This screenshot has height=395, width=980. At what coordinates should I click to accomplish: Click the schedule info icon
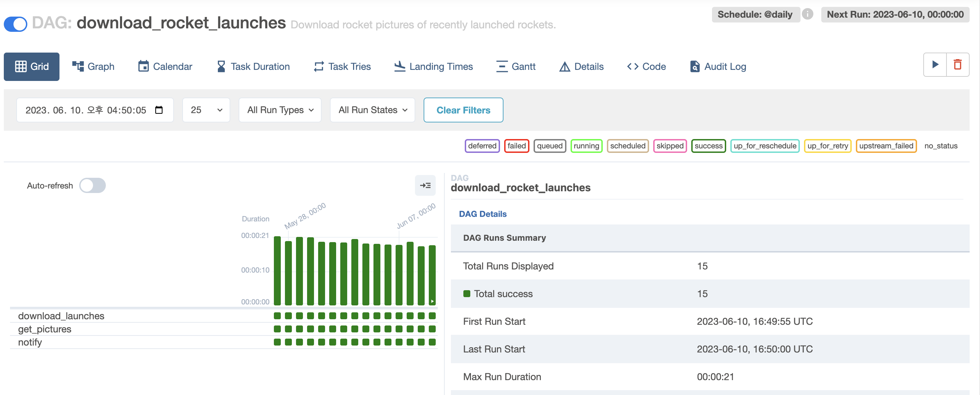point(807,14)
